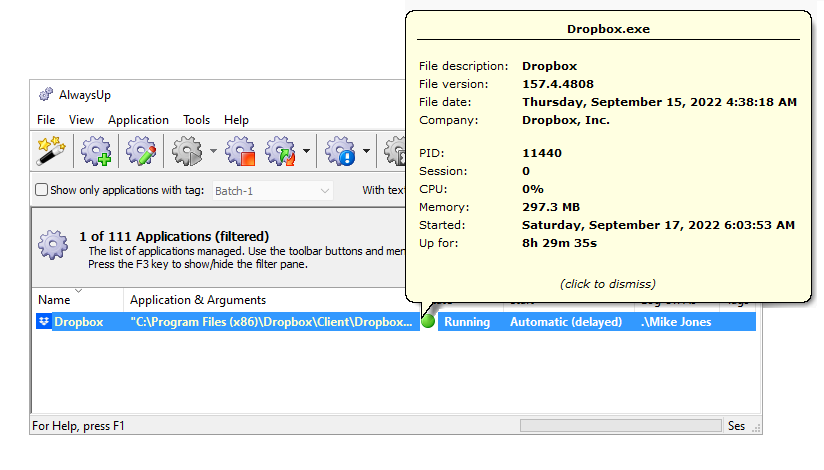Select the Dropbox application name

coord(79,322)
